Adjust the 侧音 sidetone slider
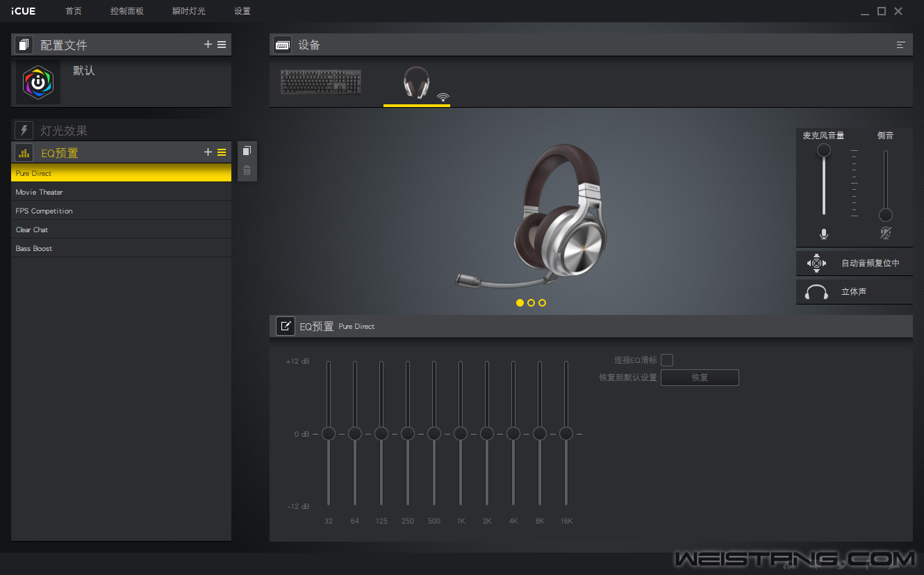The width and height of the screenshot is (924, 575). (x=886, y=214)
